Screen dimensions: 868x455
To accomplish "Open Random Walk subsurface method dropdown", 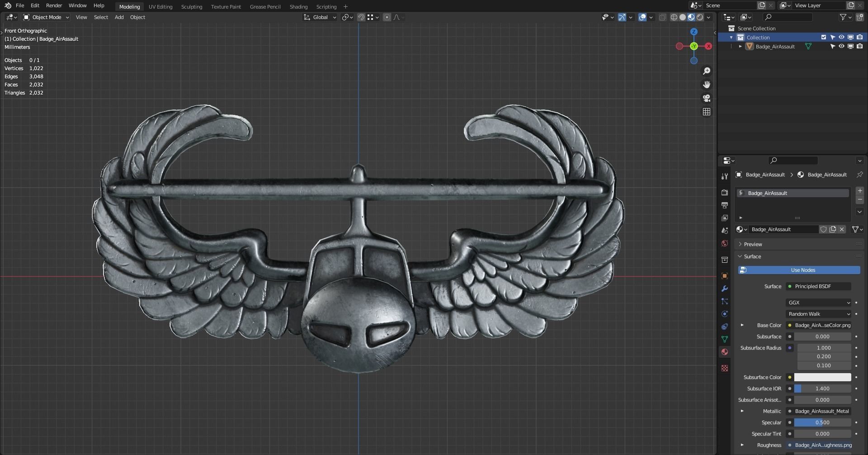I will point(819,314).
